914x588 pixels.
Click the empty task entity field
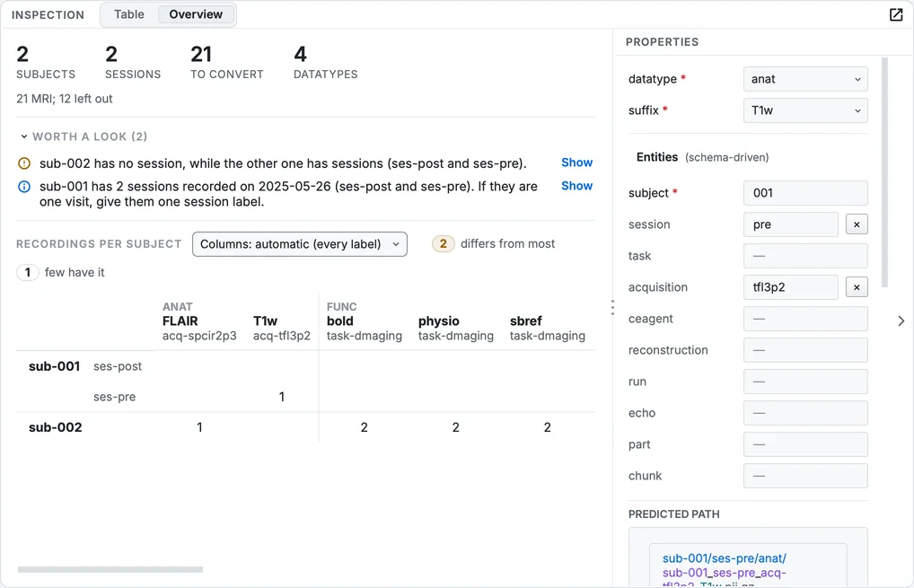pos(805,256)
